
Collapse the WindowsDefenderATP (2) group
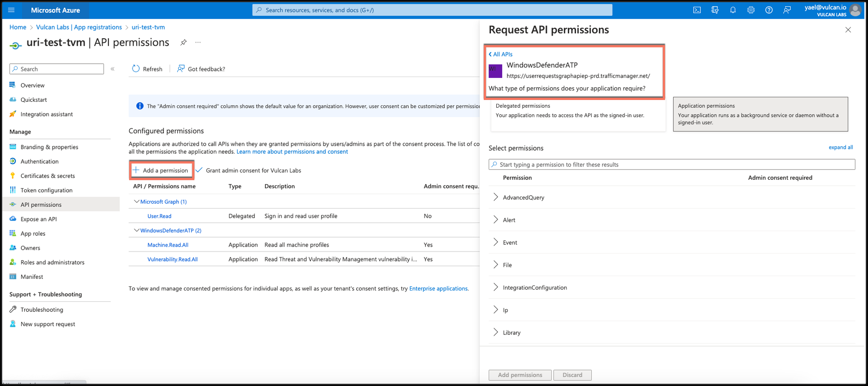point(137,230)
